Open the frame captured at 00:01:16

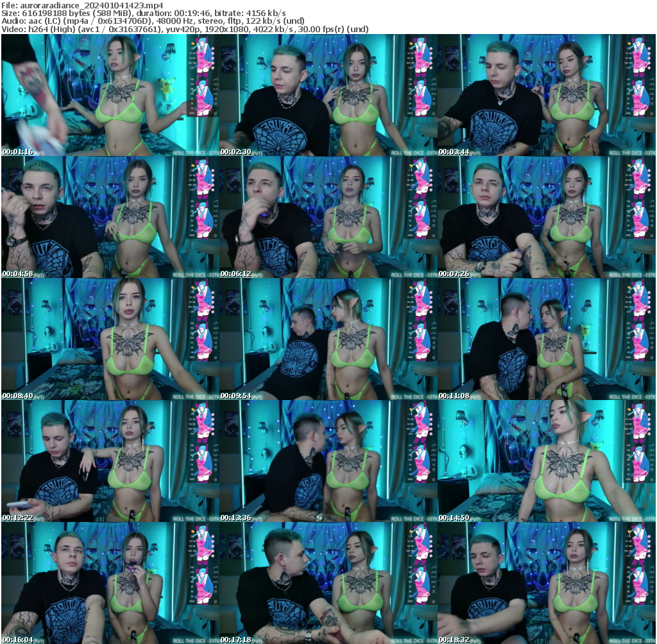pos(109,96)
